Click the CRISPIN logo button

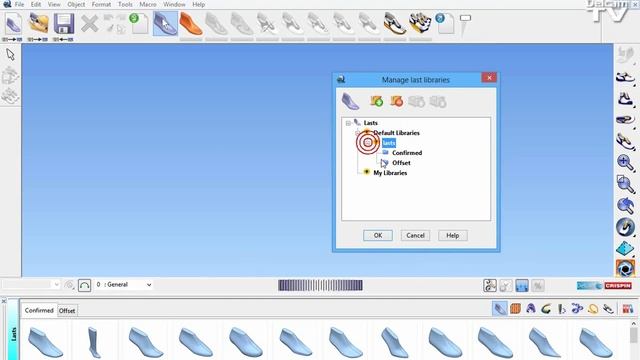[x=618, y=286]
